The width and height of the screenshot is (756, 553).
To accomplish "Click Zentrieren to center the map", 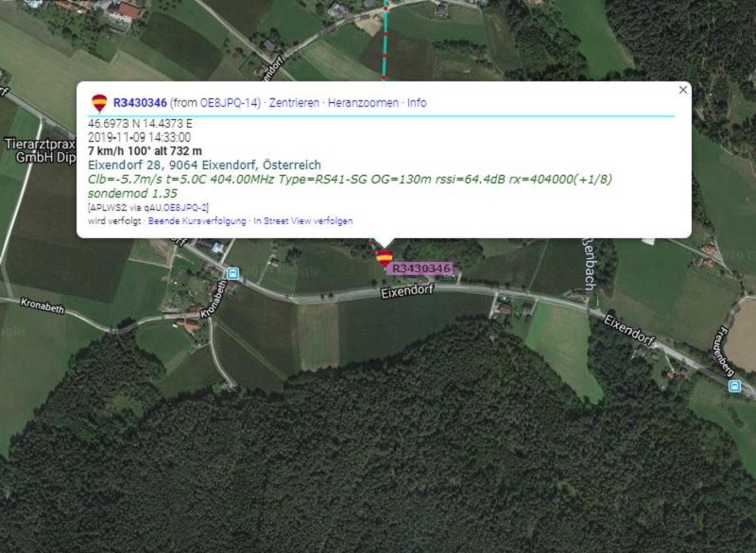I will click(294, 103).
